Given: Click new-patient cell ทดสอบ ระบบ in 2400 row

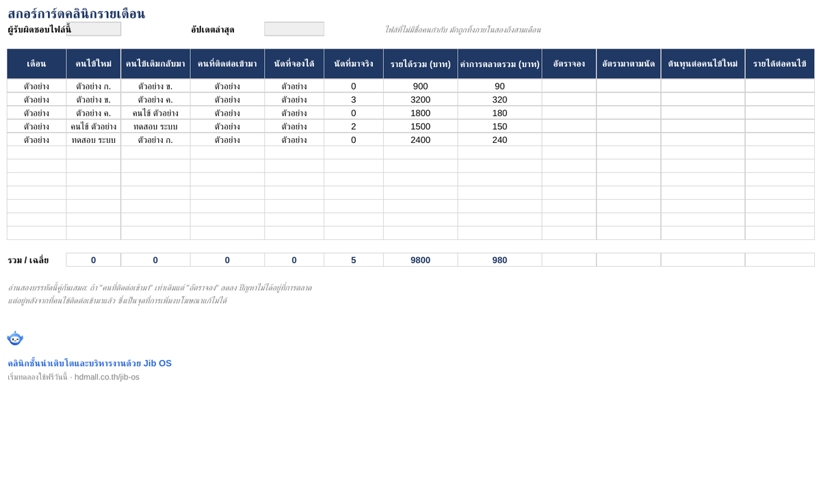Looking at the screenshot, I should (x=94, y=140).
